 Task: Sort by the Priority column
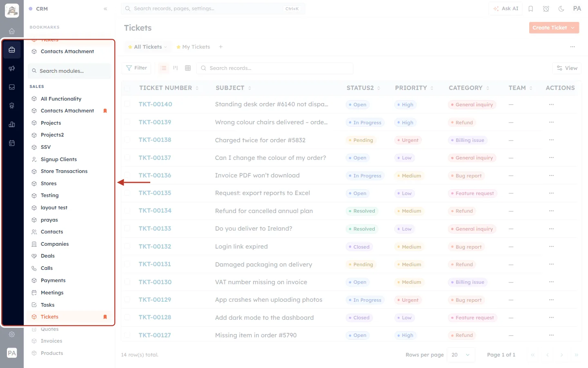coord(414,88)
